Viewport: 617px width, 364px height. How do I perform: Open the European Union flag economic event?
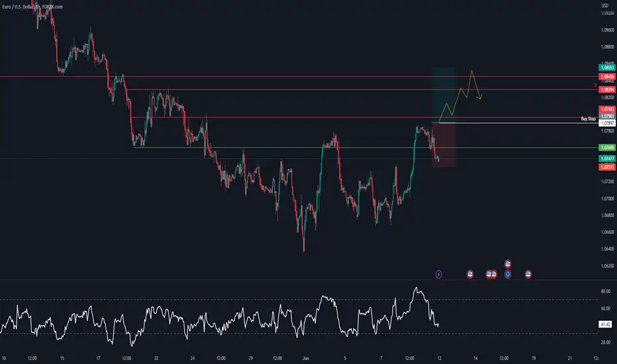pyautogui.click(x=508, y=274)
